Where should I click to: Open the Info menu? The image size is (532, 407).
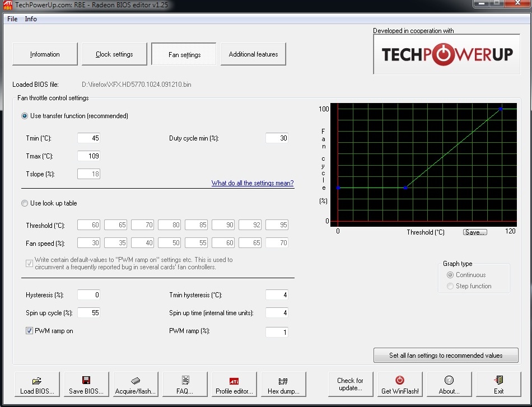31,19
